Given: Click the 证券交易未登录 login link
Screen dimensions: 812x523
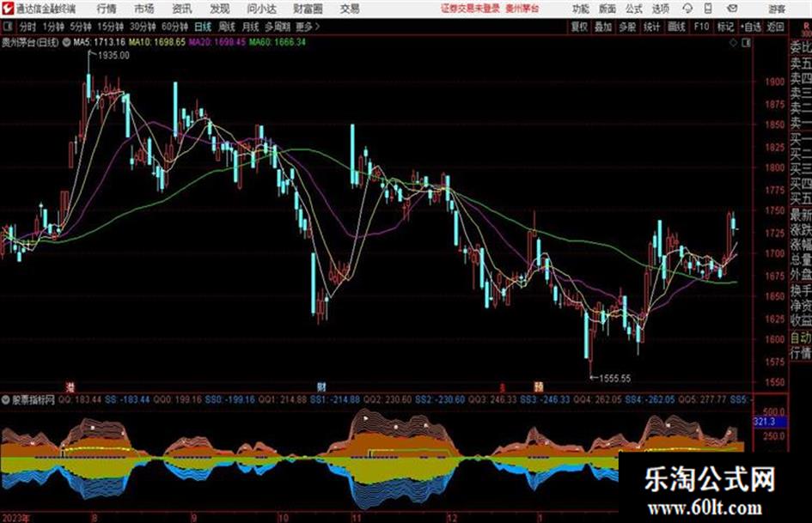Looking at the screenshot, I should (470, 9).
